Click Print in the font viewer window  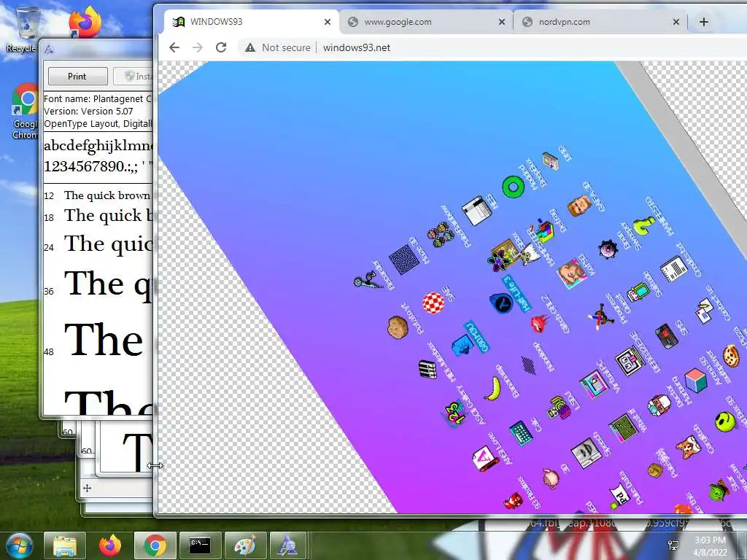pyautogui.click(x=77, y=76)
